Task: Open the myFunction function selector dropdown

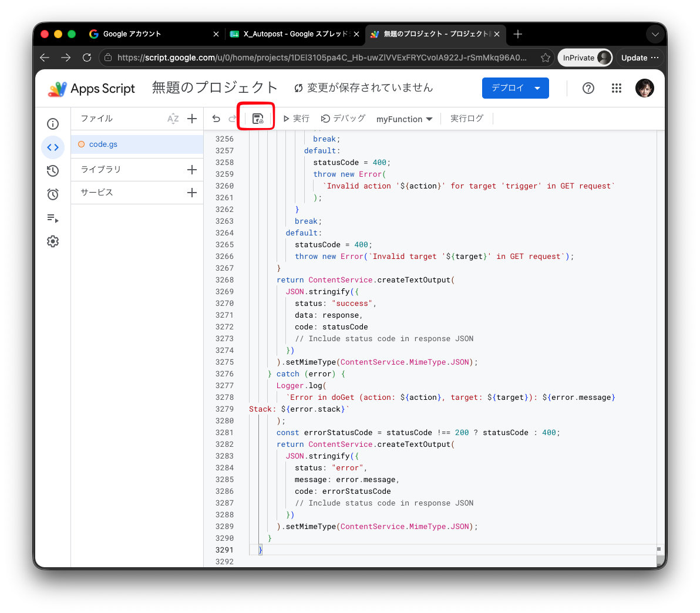Action: pyautogui.click(x=404, y=119)
